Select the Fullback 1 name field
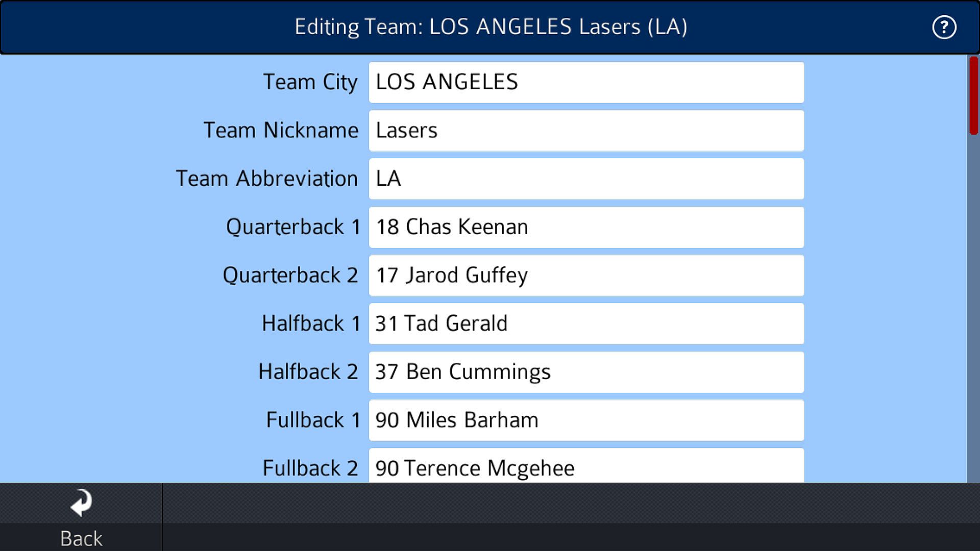This screenshot has height=551, width=980. [586, 420]
